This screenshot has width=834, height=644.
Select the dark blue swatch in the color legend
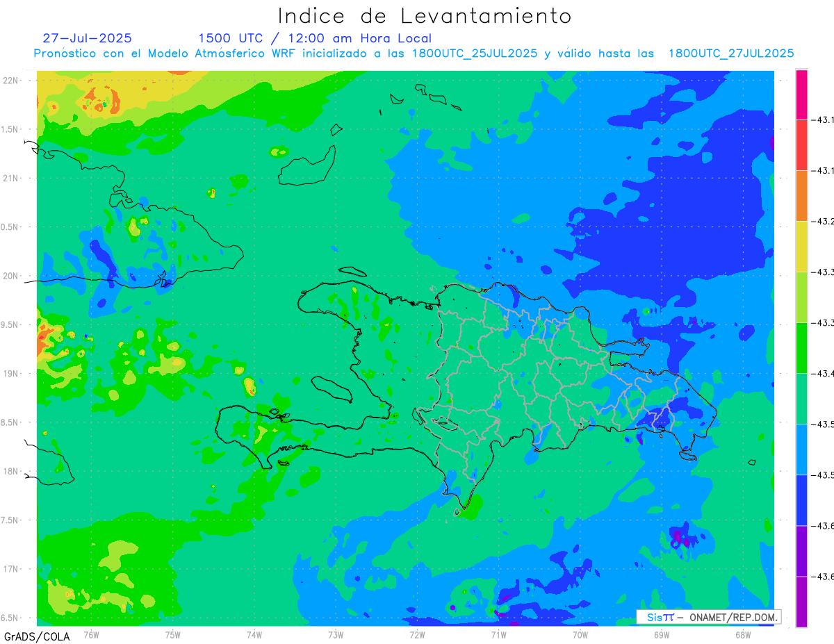coord(801,500)
